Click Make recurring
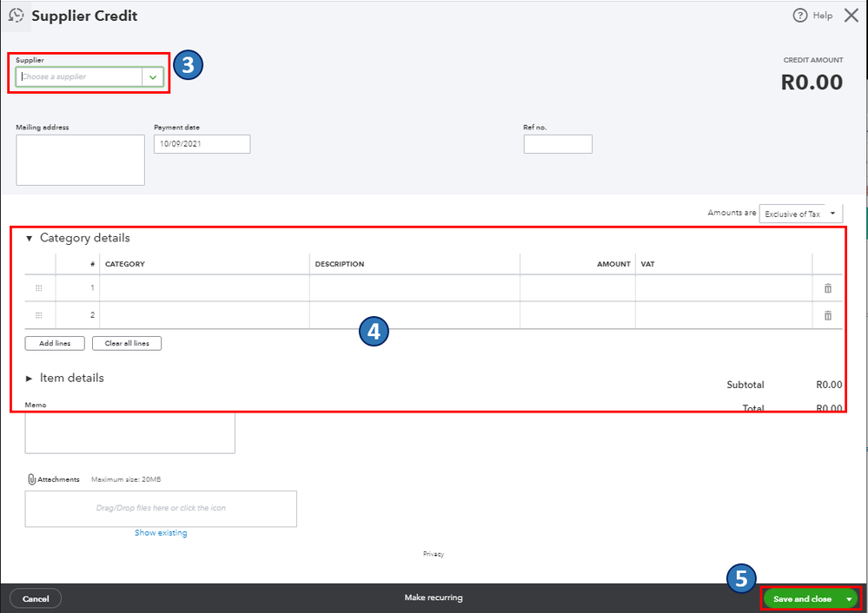Image resolution: width=868 pixels, height=613 pixels. coord(434,597)
